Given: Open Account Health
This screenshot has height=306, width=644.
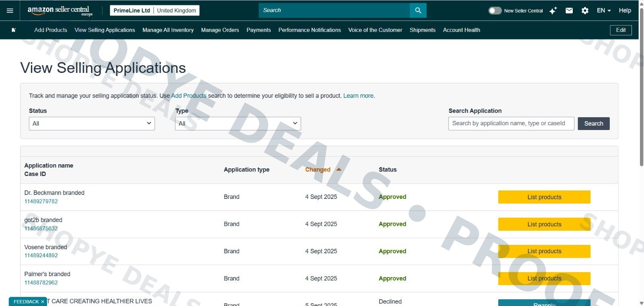Looking at the screenshot, I should coord(462,30).
